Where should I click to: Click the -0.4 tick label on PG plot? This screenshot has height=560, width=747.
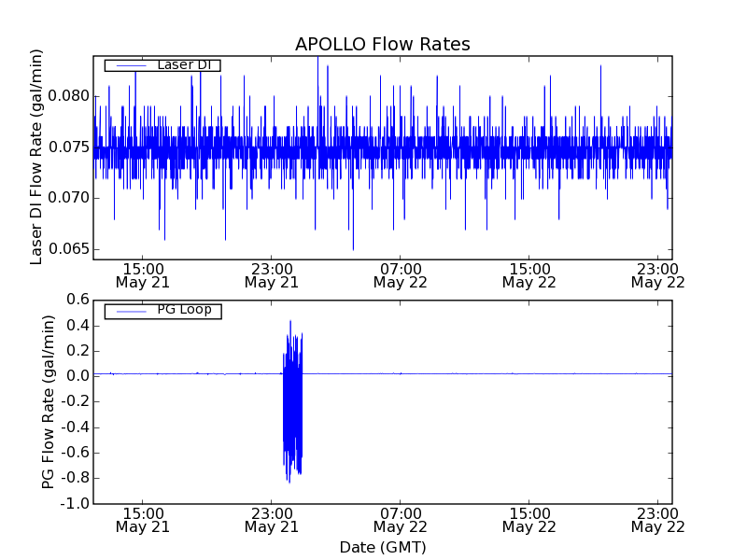(x=74, y=427)
